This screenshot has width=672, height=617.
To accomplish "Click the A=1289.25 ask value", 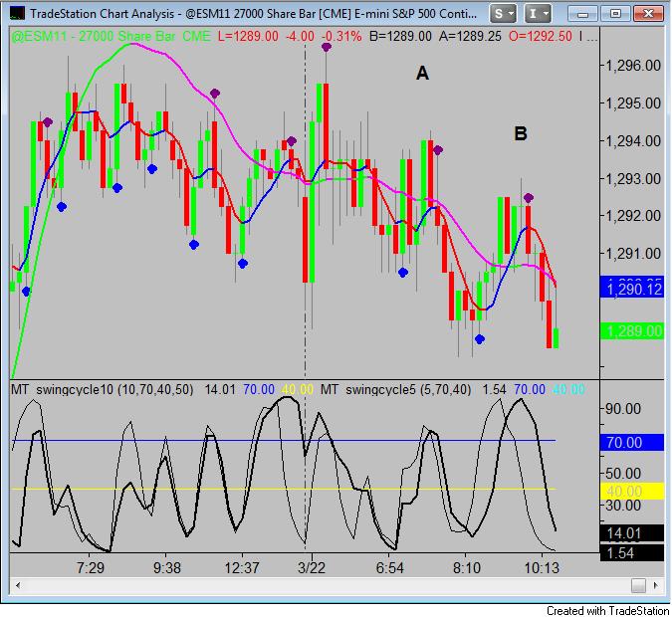I will 470,37.
